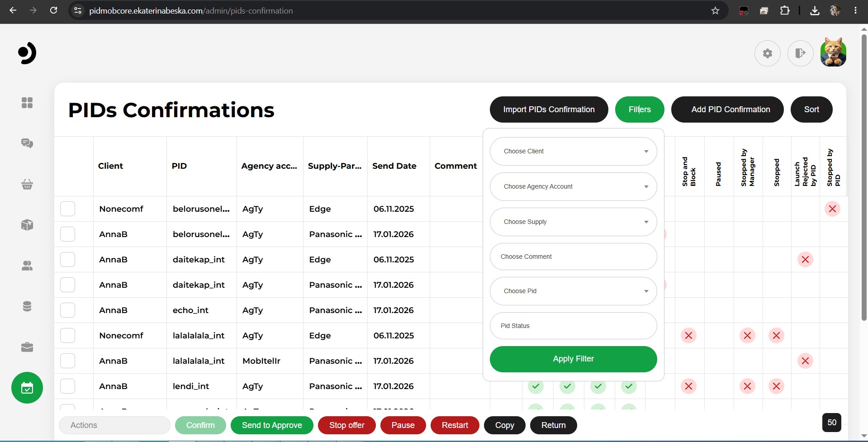This screenshot has height=442, width=868.
Task: Click Stopped red X in Nonecomf lalalalala_int row
Action: point(776,336)
